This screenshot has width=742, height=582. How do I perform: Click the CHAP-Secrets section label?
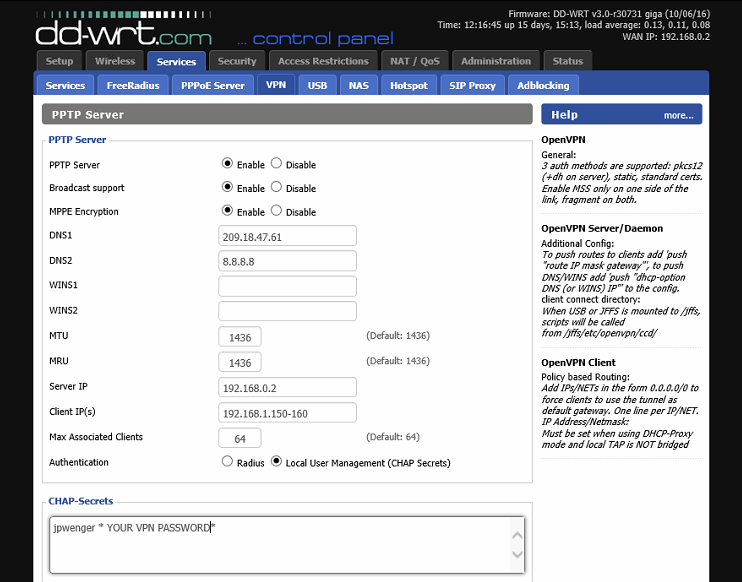80,501
